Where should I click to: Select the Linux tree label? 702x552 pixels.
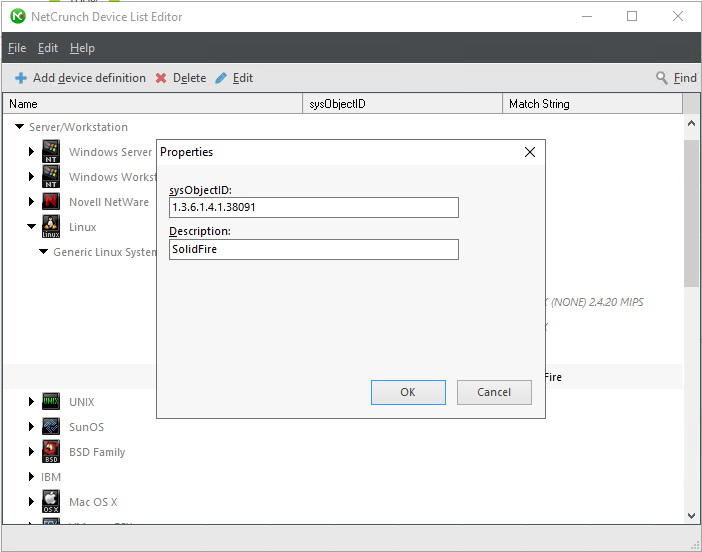click(x=82, y=227)
